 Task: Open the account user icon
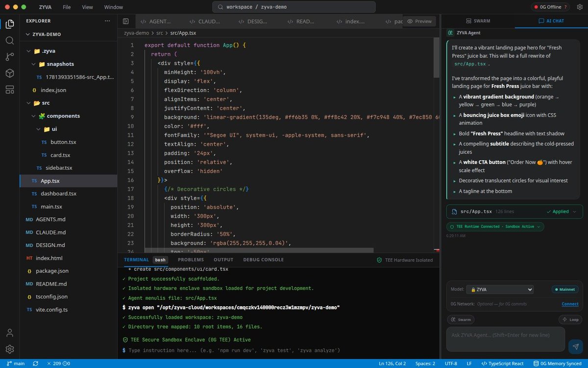tap(10, 333)
